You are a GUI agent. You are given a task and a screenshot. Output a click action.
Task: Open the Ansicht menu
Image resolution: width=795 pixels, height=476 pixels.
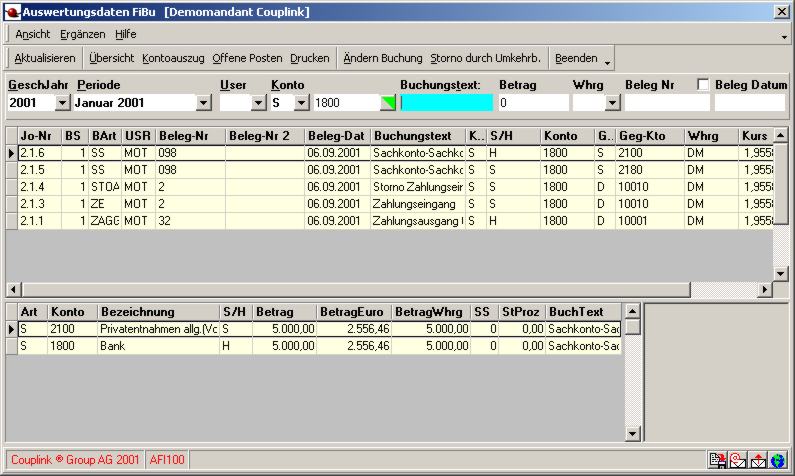pos(33,34)
